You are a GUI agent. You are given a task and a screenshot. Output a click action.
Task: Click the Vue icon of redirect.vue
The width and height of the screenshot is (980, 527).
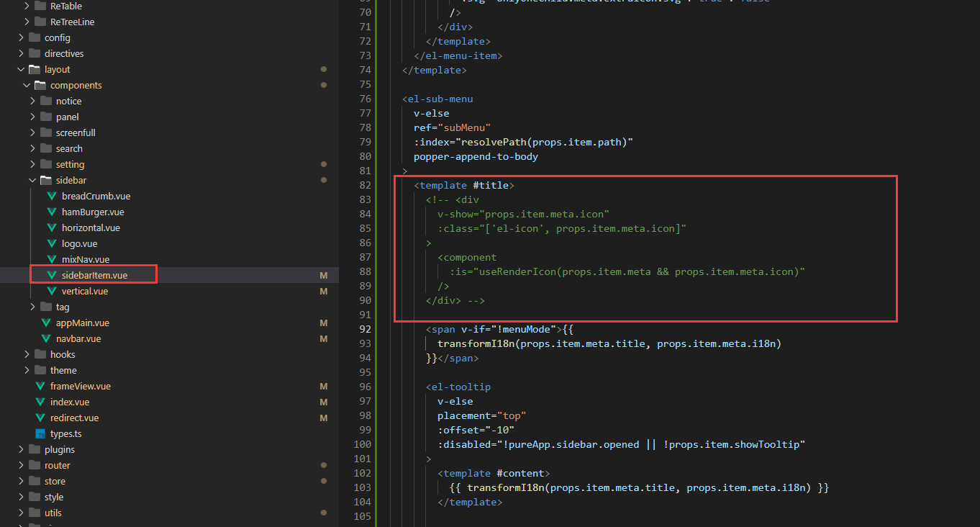pos(40,418)
